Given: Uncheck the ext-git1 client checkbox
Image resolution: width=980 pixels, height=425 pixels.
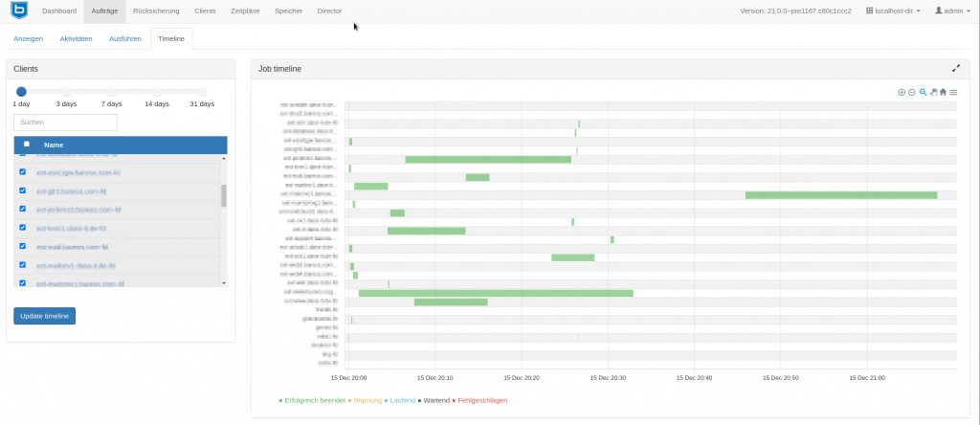Looking at the screenshot, I should tap(23, 190).
